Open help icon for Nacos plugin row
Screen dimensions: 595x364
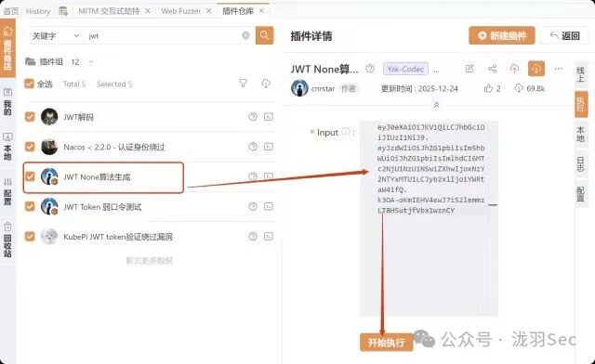253,147
